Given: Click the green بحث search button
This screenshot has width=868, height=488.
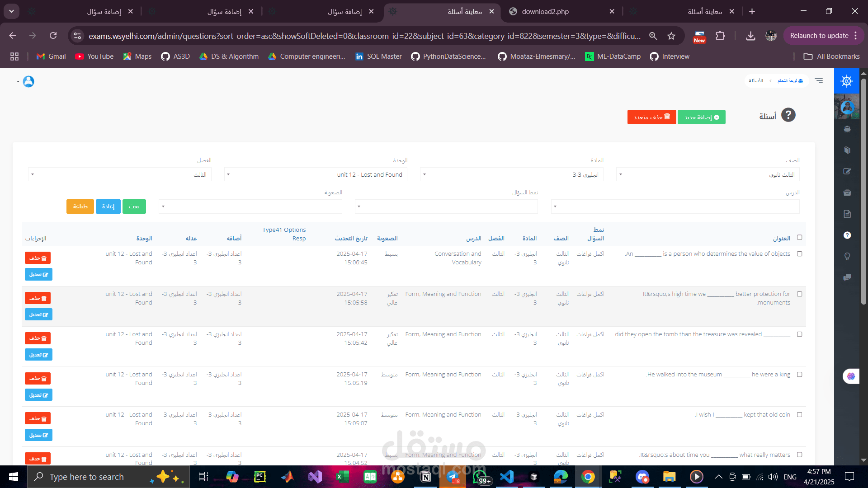Looking at the screenshot, I should point(134,206).
